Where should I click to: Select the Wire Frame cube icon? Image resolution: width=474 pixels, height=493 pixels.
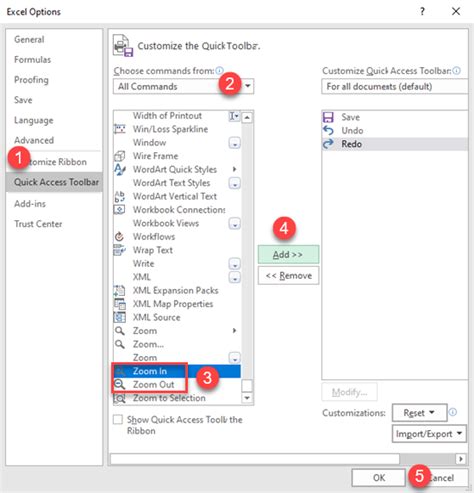pyautogui.click(x=120, y=156)
